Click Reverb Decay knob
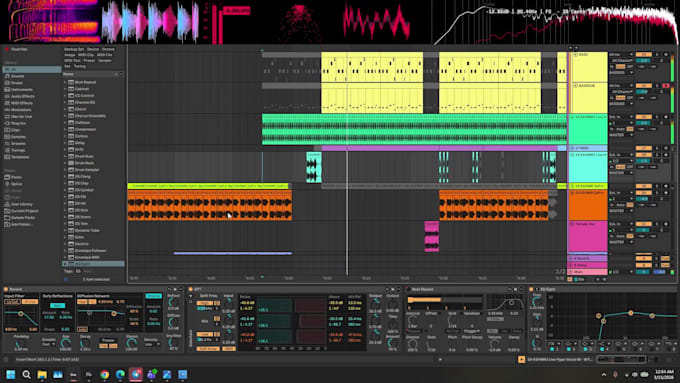Viewport: 680px width, 383px height. [x=85, y=344]
